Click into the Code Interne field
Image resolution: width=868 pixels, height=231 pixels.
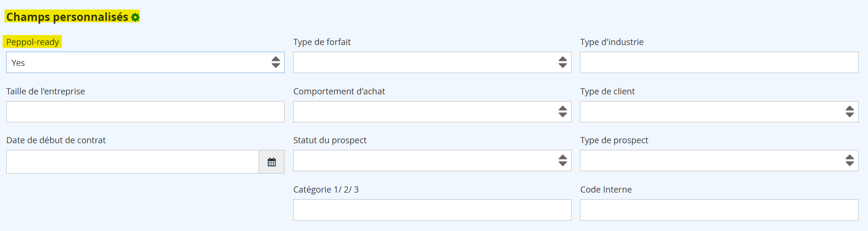tap(719, 210)
